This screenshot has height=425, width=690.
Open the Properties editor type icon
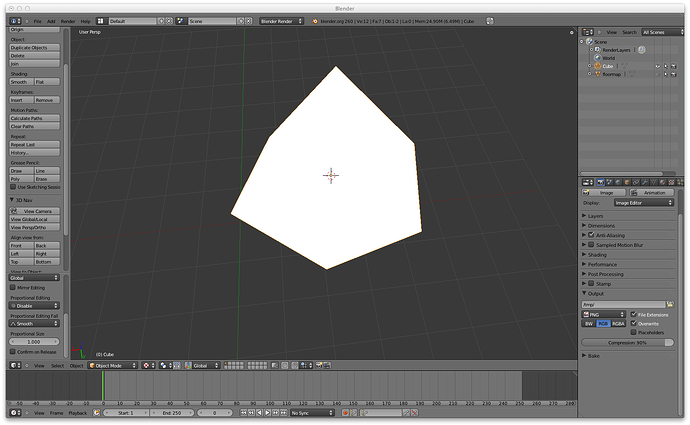tap(588, 182)
